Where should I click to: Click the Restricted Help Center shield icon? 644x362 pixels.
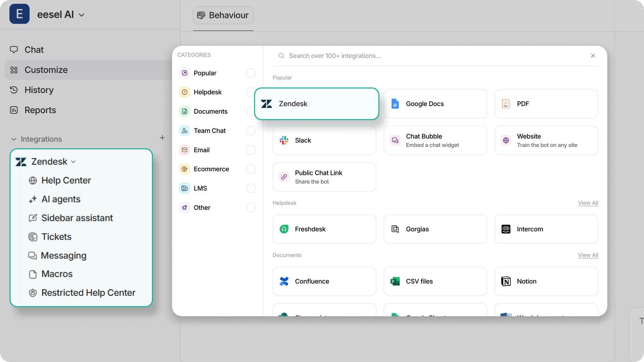click(33, 293)
